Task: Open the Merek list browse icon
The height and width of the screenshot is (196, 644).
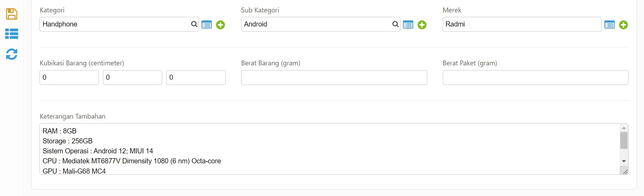Action: click(610, 25)
